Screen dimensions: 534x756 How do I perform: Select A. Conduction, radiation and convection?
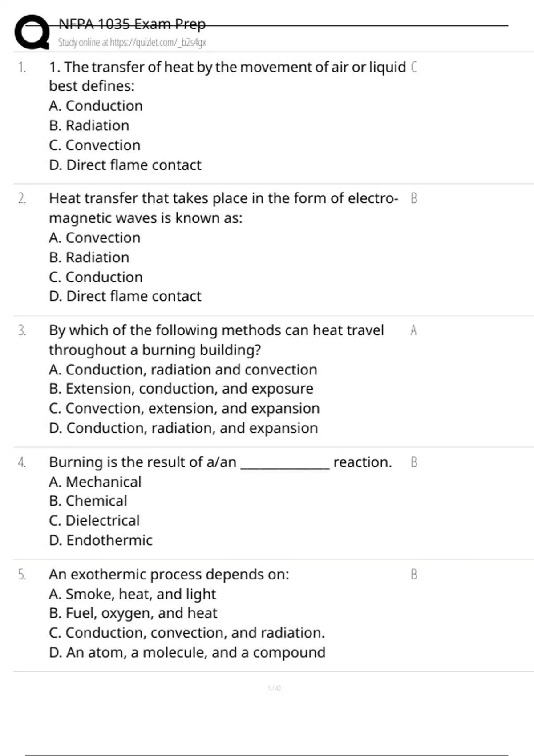click(183, 370)
